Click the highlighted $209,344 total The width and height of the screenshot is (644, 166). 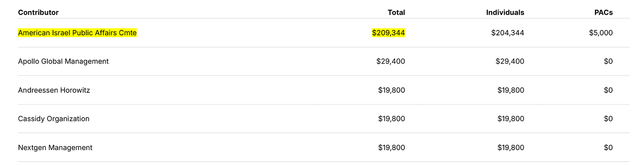388,33
